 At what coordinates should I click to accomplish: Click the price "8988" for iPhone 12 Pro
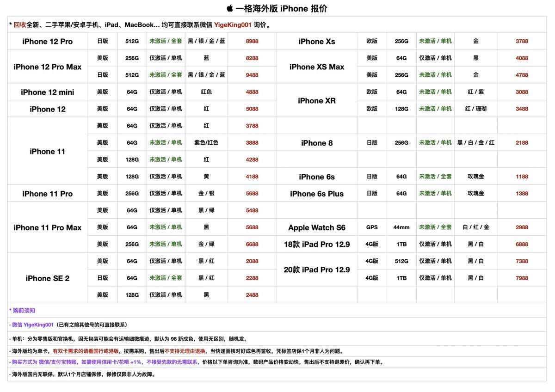click(x=252, y=41)
